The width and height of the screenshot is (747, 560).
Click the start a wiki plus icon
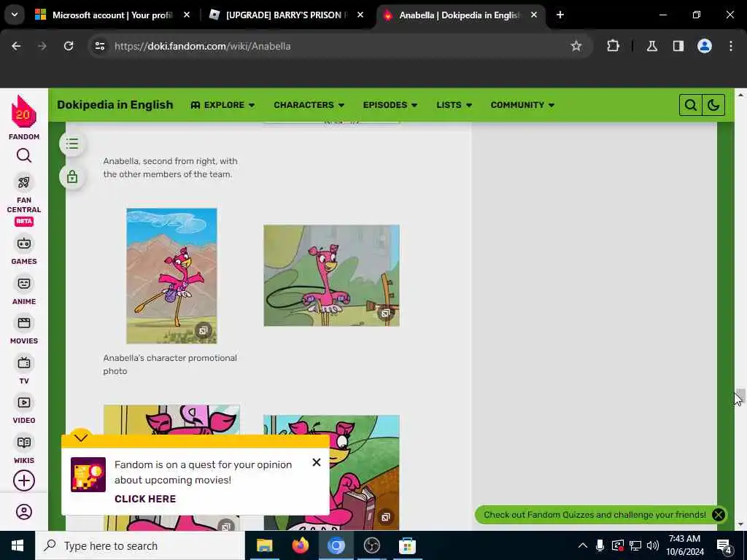point(24,481)
